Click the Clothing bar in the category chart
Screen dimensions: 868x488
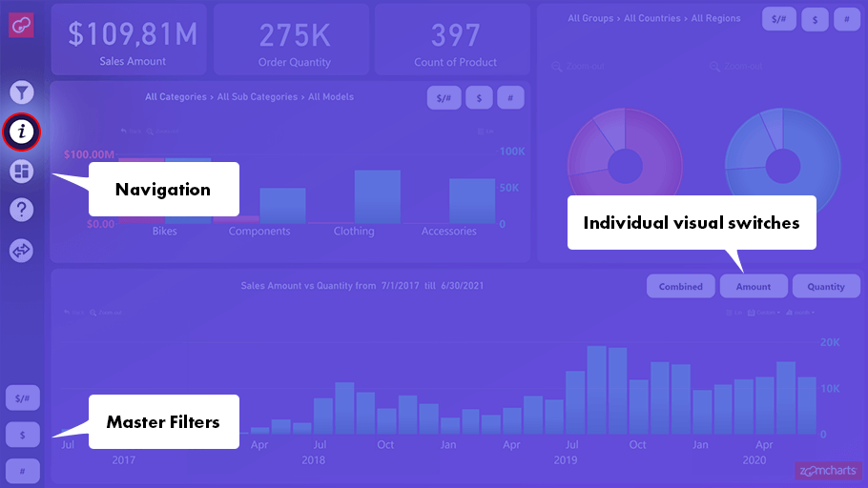click(377, 196)
